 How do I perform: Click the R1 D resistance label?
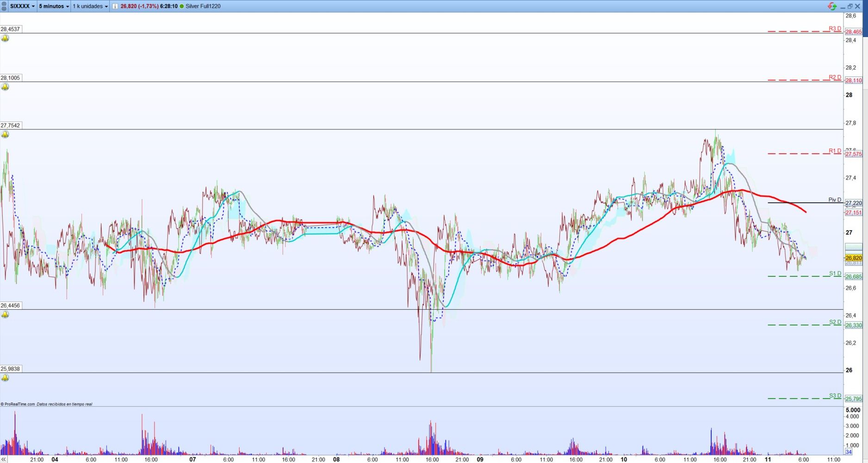tap(835, 151)
